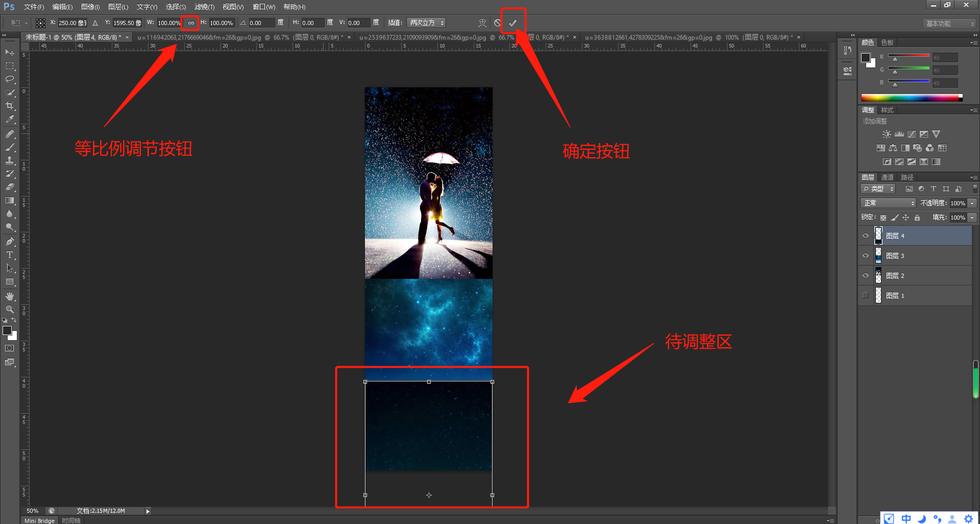The height and width of the screenshot is (524, 980).
Task: Show the hidden 图层 1 layer
Action: click(865, 295)
